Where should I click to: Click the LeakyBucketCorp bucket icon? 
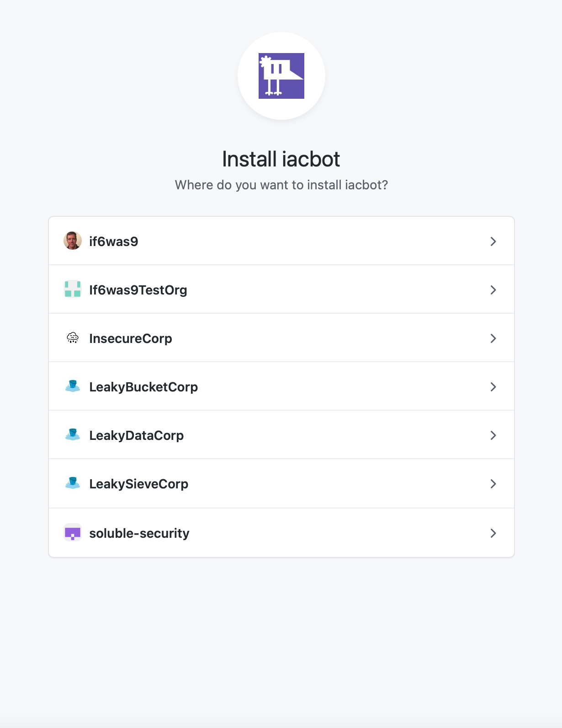pyautogui.click(x=73, y=386)
